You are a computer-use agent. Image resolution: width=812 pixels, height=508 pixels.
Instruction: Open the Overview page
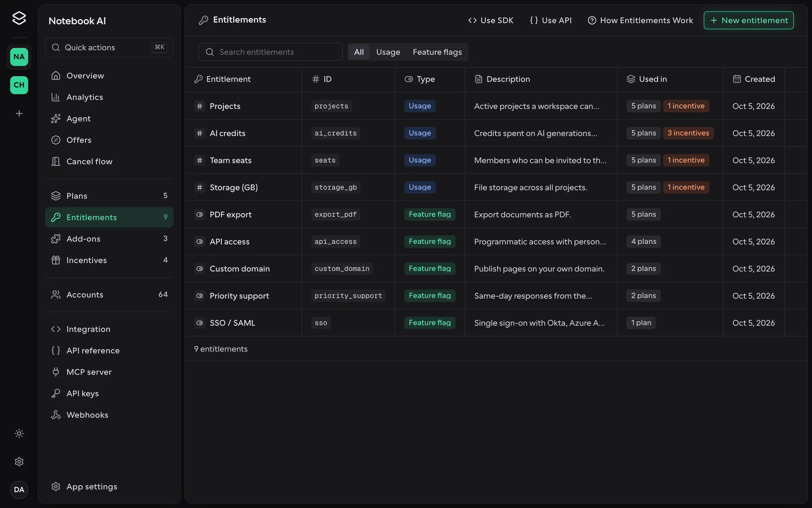(109, 75)
